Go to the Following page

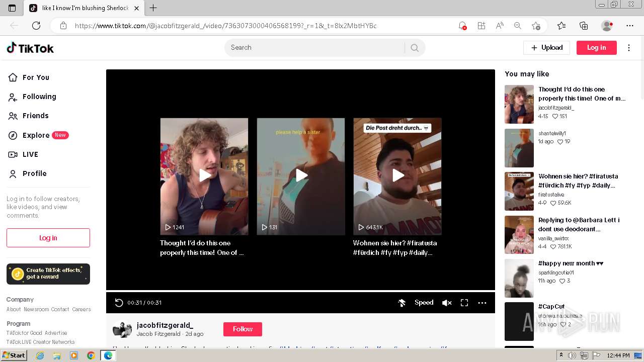(x=39, y=97)
